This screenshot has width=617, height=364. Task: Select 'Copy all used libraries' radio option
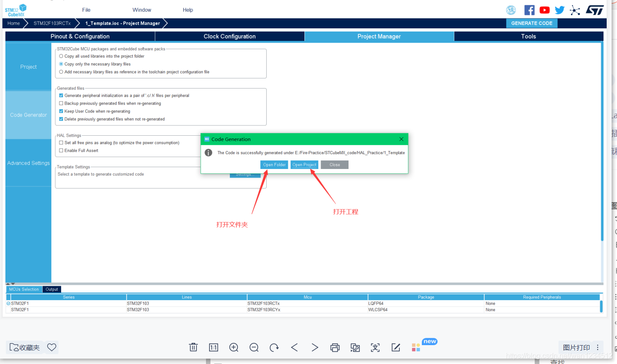pyautogui.click(x=61, y=56)
